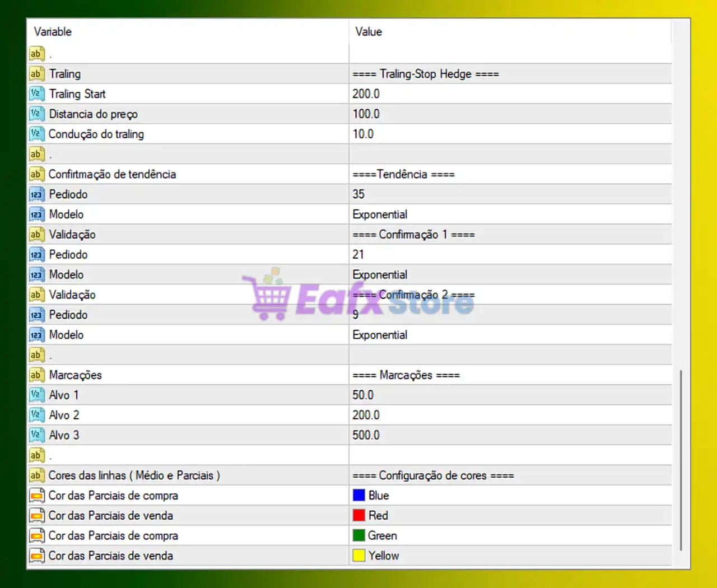Click the string icon beside Marcações row
Image resolution: width=717 pixels, height=588 pixels.
click(36, 375)
